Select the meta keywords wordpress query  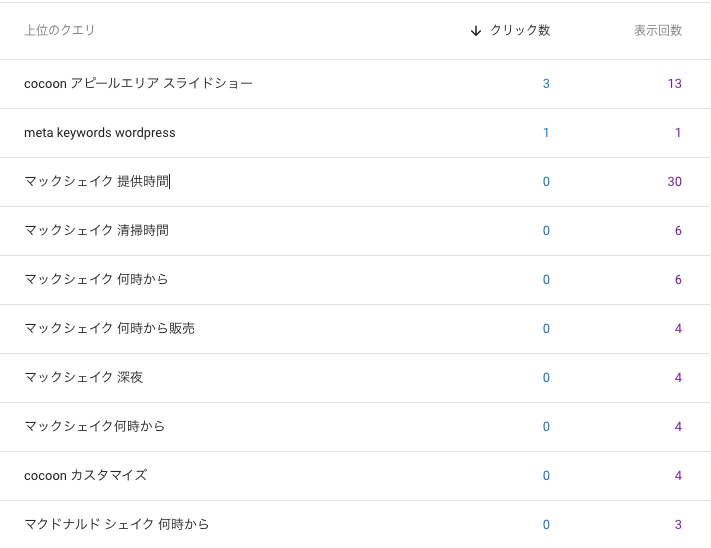(x=99, y=133)
